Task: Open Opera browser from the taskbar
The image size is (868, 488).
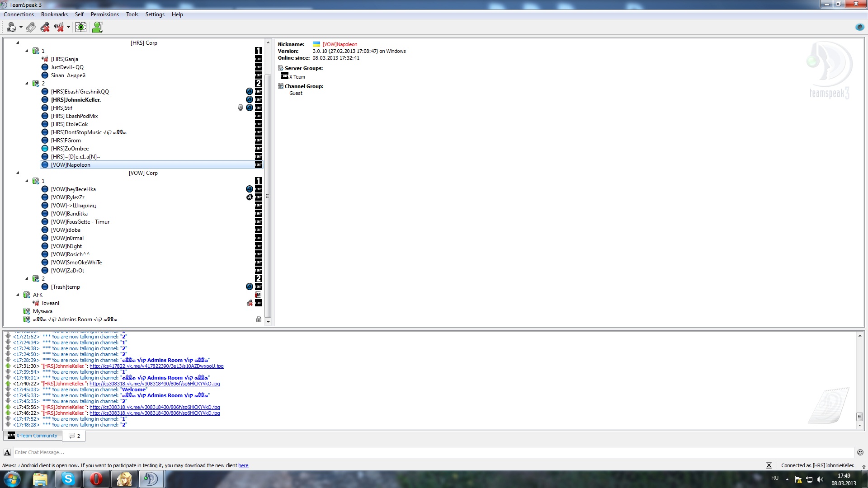Action: click(x=96, y=479)
